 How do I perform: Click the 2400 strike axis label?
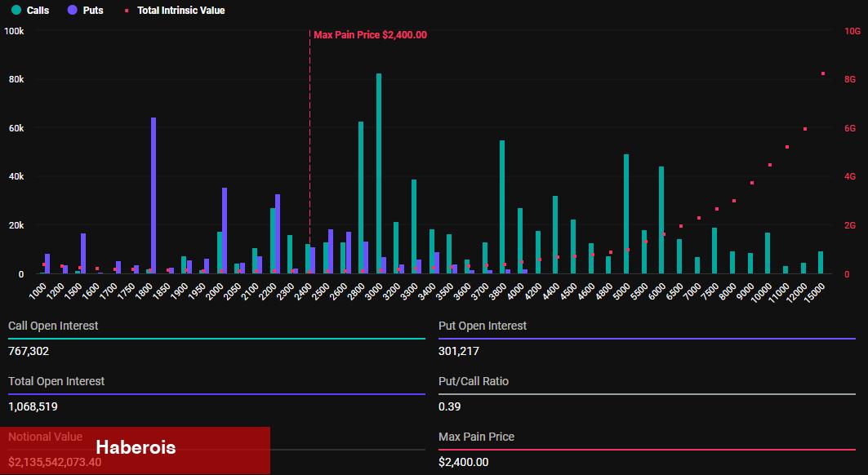[303, 291]
